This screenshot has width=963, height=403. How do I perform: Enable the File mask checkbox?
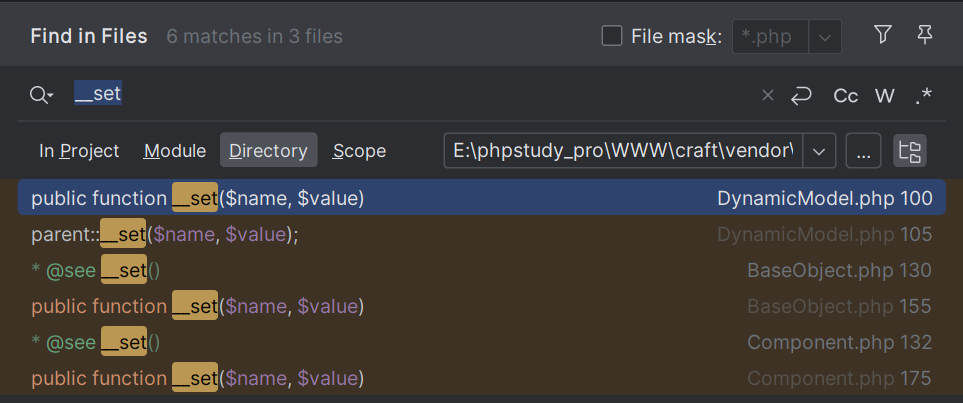[x=612, y=37]
